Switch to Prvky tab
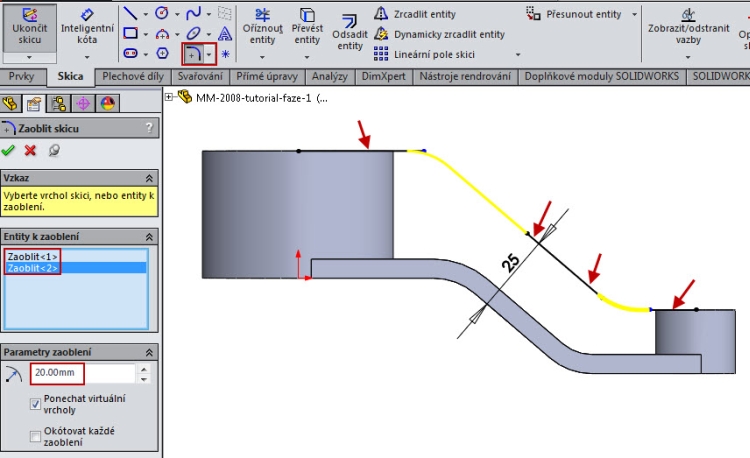 coord(22,76)
